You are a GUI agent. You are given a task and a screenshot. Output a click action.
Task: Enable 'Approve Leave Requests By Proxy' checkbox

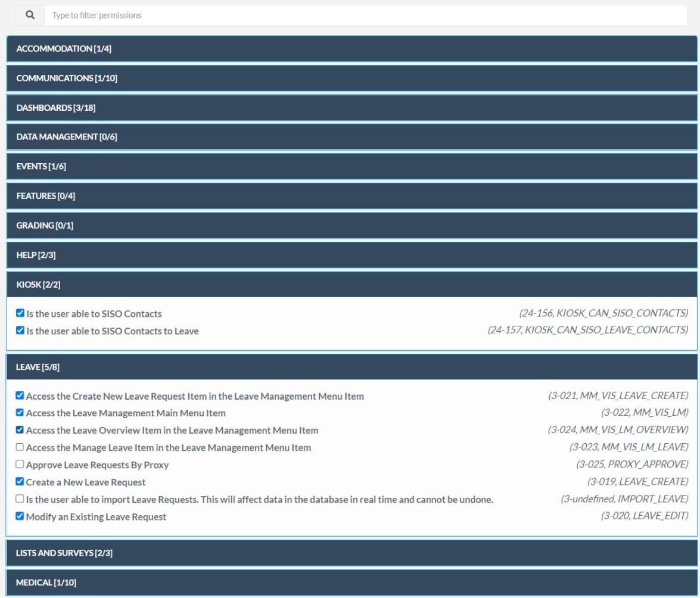pyautogui.click(x=20, y=464)
